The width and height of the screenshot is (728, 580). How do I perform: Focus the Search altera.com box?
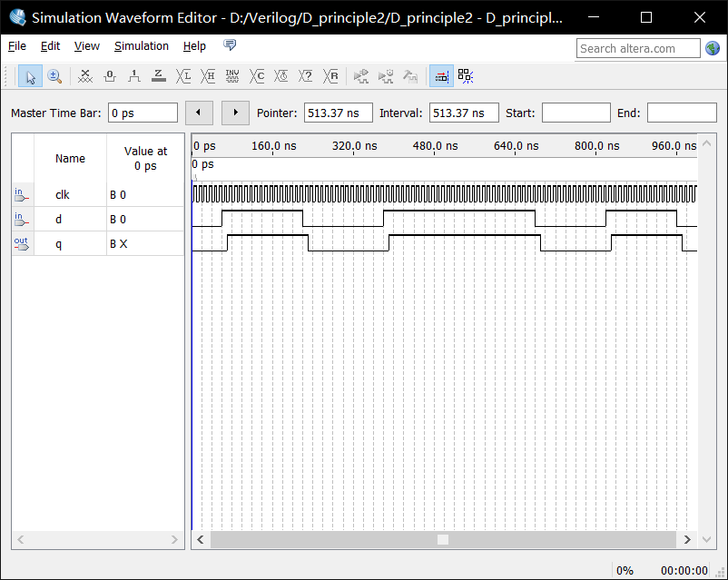(638, 48)
